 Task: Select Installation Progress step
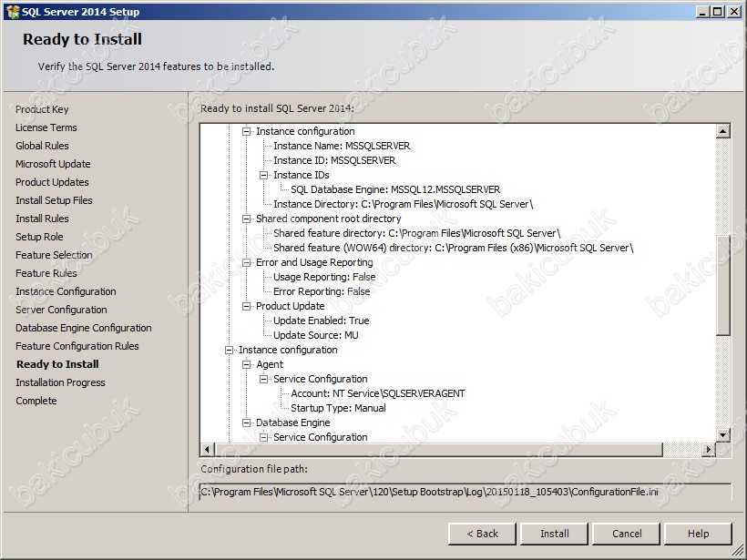click(x=60, y=382)
